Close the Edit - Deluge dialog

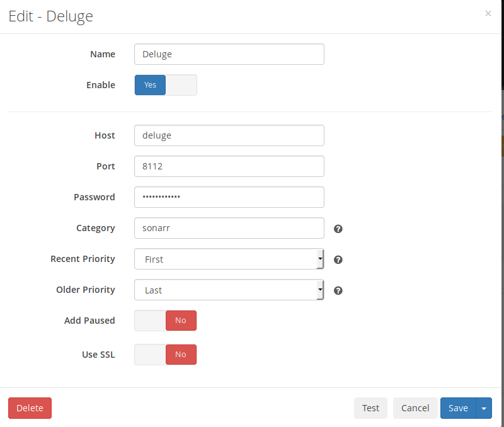point(488,13)
